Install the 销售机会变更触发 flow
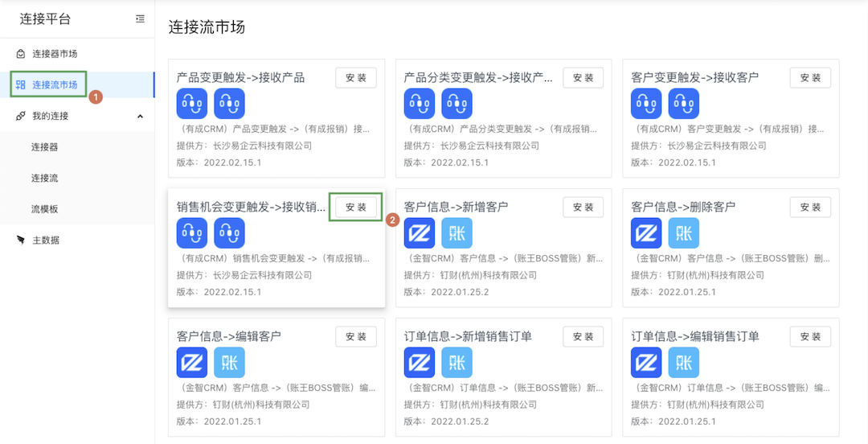 356,208
